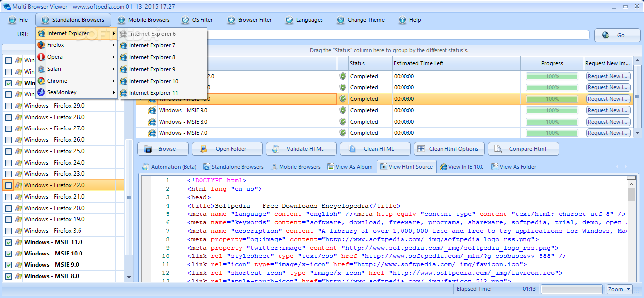Click the green shield status icon for MSIE 9.0
Screen dimensions: 644x298
[x=343, y=110]
